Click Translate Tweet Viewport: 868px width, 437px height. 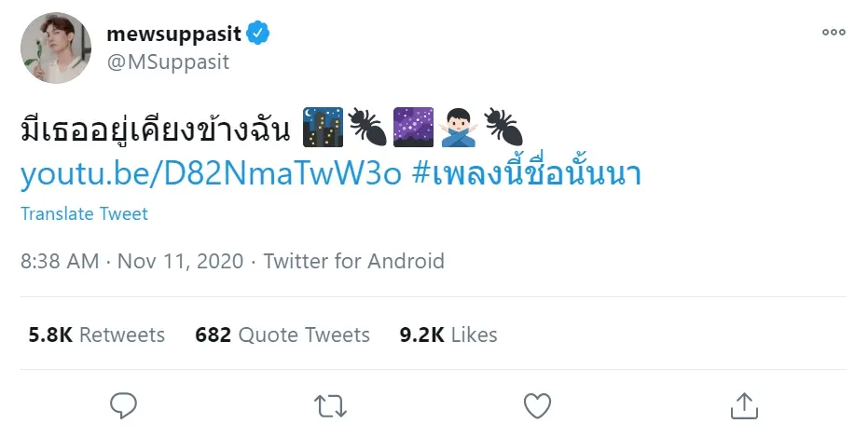pos(84,213)
